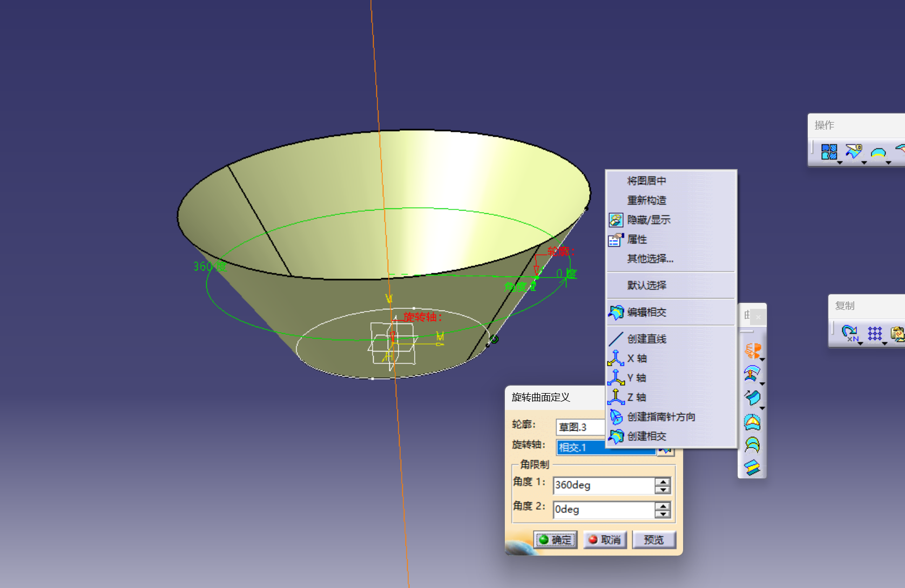Click the orange Extrude-Revolution icon in surface toolbar
The height and width of the screenshot is (588, 905).
click(753, 351)
